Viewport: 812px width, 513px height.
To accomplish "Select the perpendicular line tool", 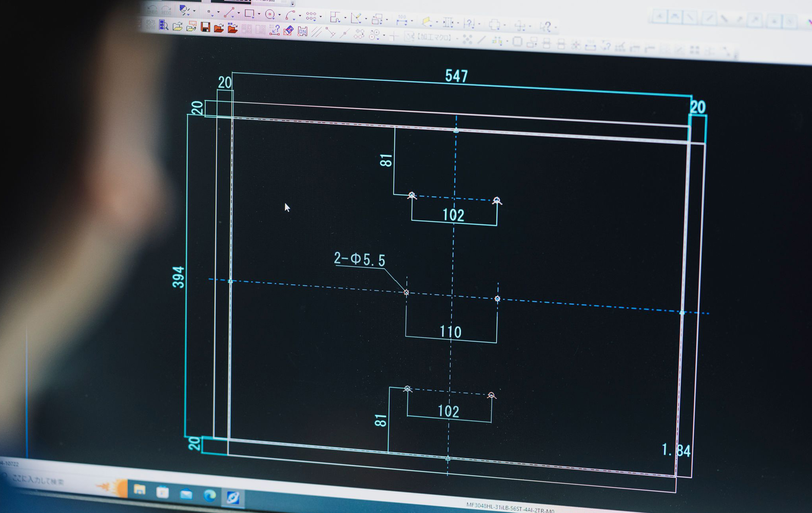I will click(331, 33).
